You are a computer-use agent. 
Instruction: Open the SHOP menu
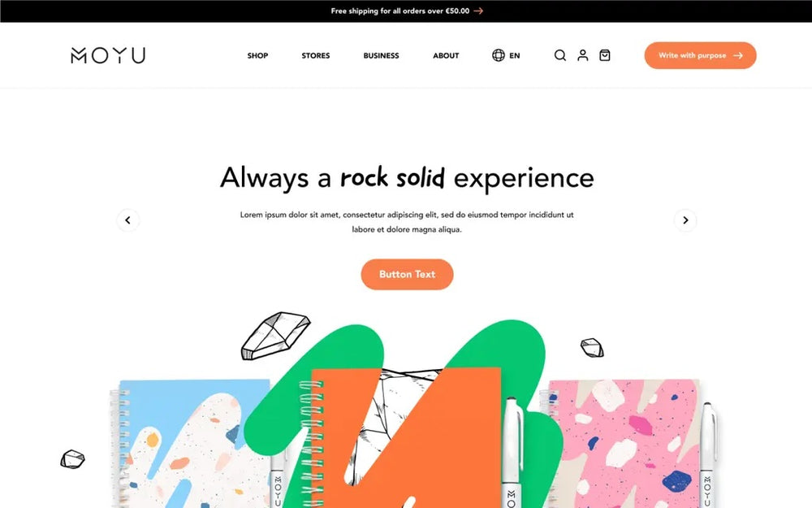(257, 55)
